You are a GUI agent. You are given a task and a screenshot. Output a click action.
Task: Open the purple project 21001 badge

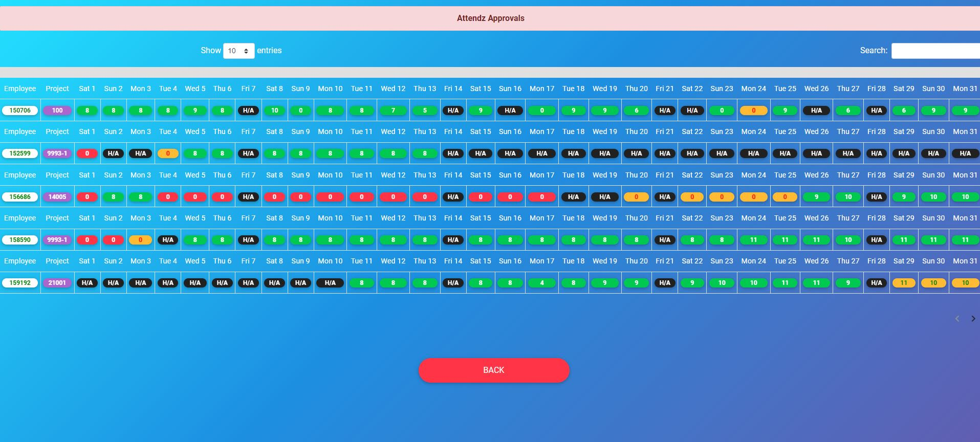(x=57, y=283)
